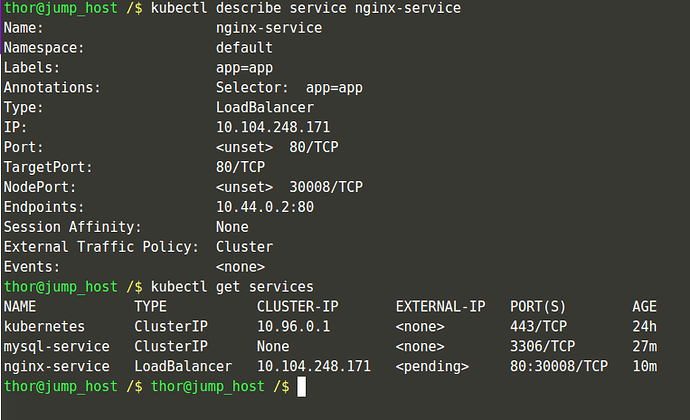Click the 'Selector: app=app' text

289,87
